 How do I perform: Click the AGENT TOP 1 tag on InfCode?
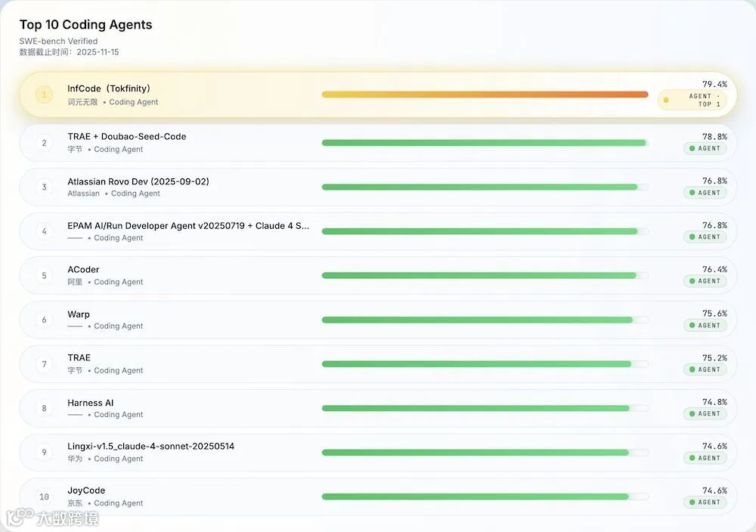tap(692, 101)
